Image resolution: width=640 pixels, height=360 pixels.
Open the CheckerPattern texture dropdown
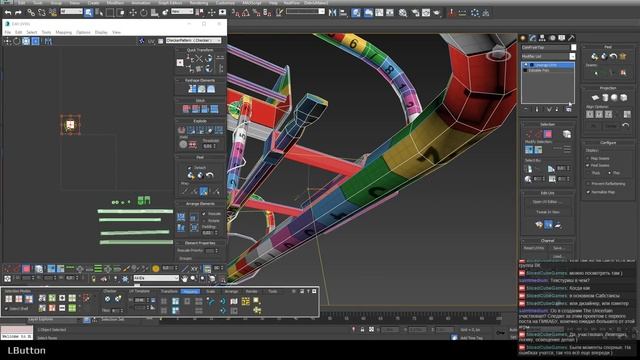(x=194, y=40)
